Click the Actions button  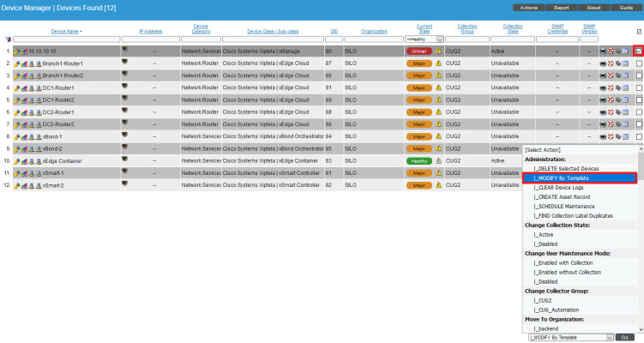[528, 8]
